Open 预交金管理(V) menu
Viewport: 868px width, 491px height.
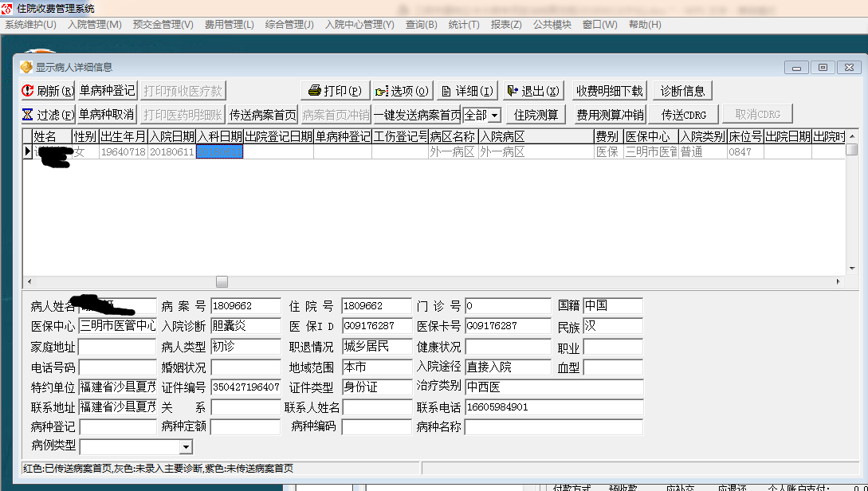point(163,25)
